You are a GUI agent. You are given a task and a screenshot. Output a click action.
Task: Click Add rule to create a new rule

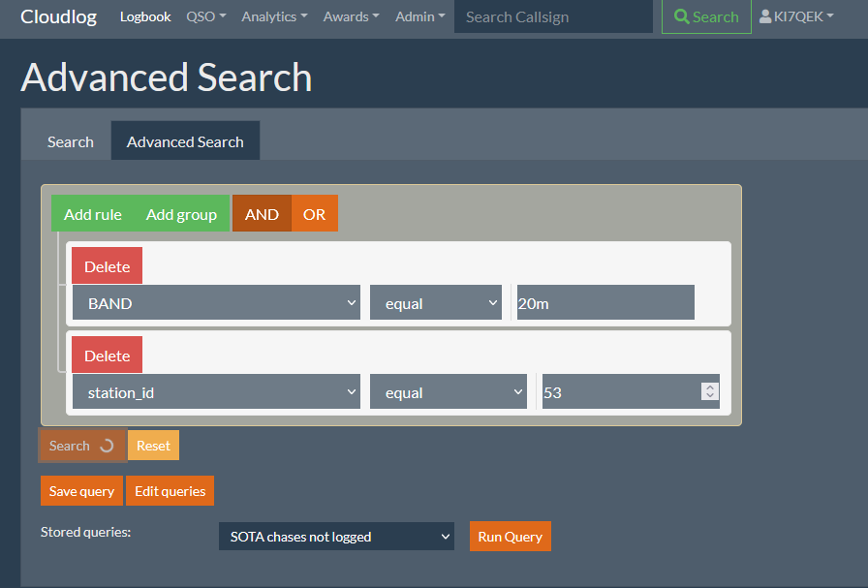pos(92,213)
